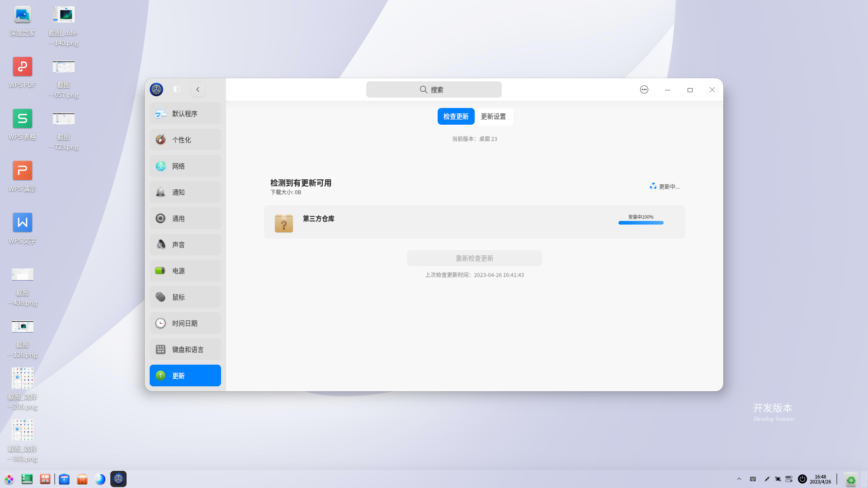Click the 重新检查更新 button
The image size is (868, 488).
point(474,258)
